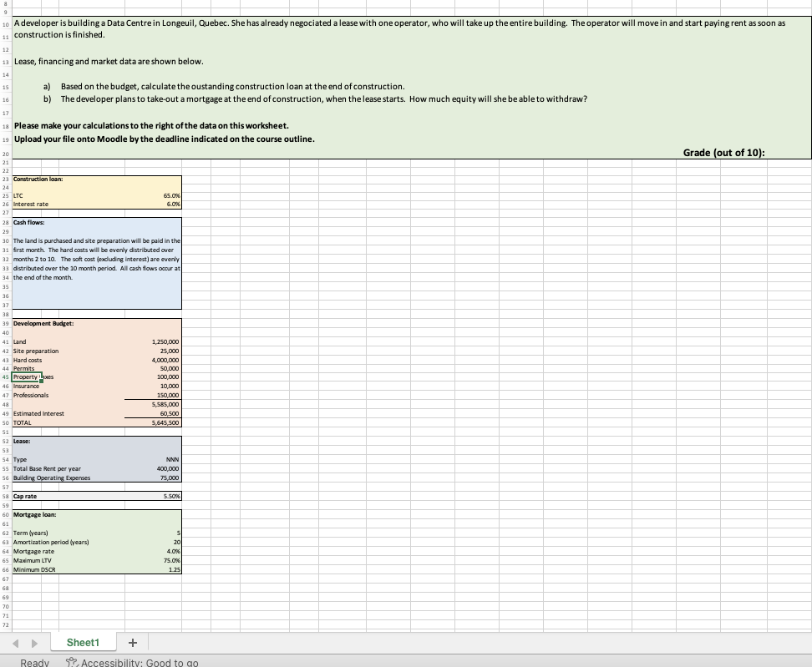Select the 'Building Operating Expenses' cell
The width and height of the screenshot is (812, 667).
(51, 478)
